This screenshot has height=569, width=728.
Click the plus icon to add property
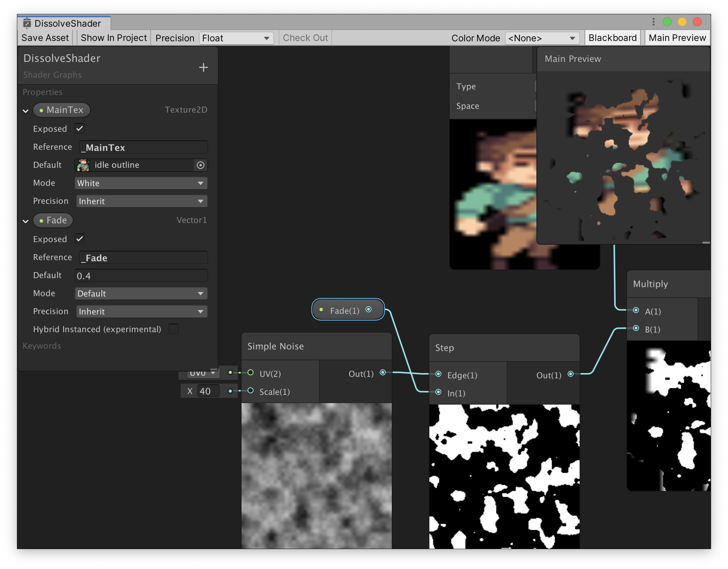[203, 67]
